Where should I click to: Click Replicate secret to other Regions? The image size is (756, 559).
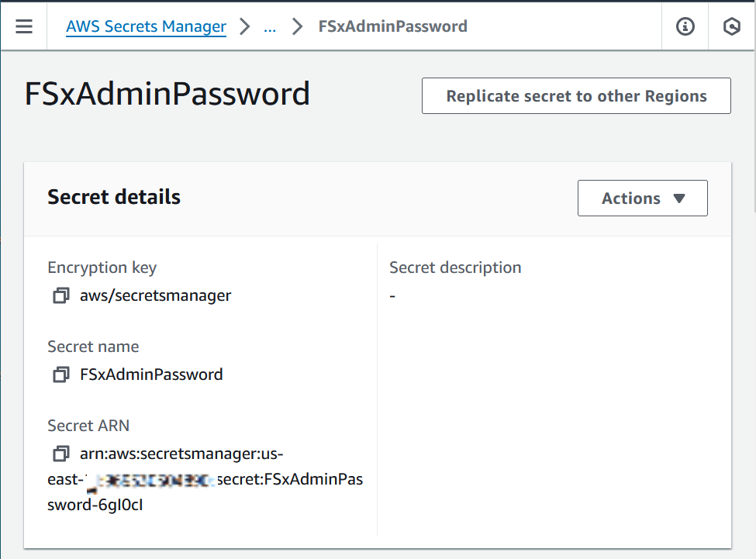576,95
